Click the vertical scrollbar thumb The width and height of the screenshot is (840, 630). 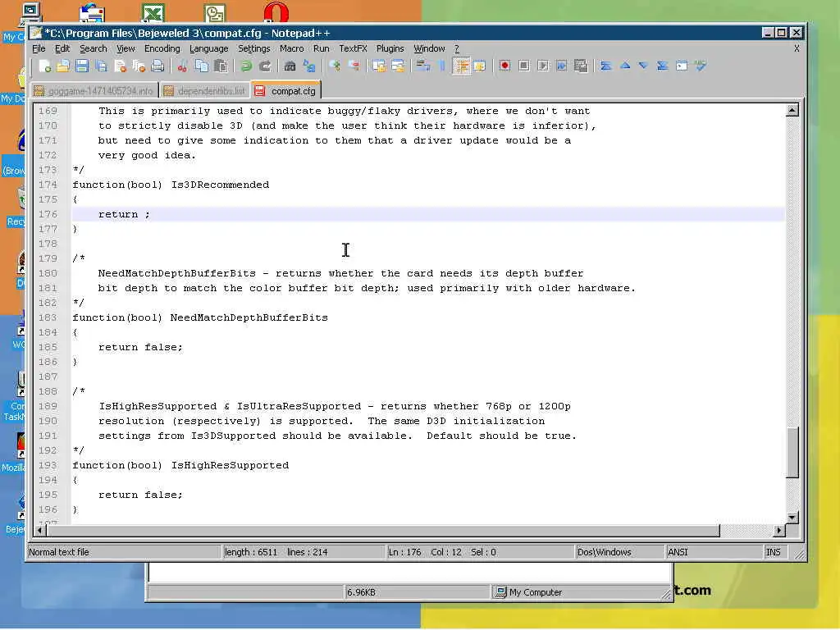[x=792, y=452]
